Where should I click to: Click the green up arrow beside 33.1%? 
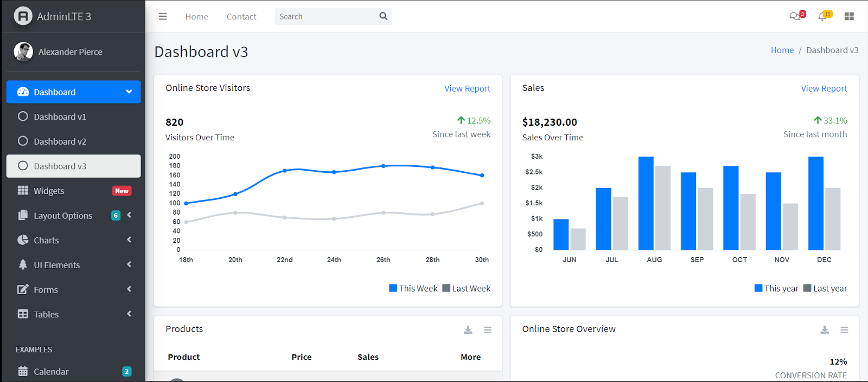tap(818, 120)
